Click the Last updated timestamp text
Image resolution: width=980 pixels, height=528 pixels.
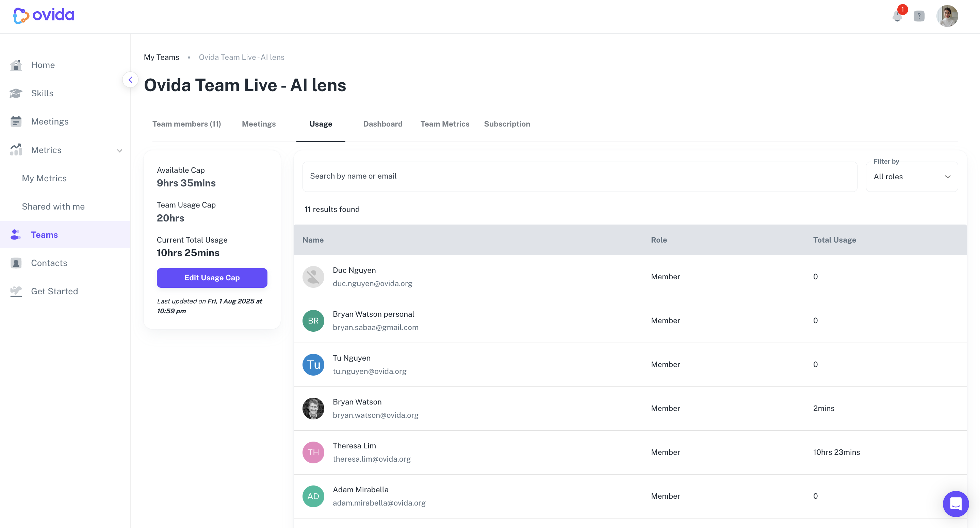pos(210,306)
